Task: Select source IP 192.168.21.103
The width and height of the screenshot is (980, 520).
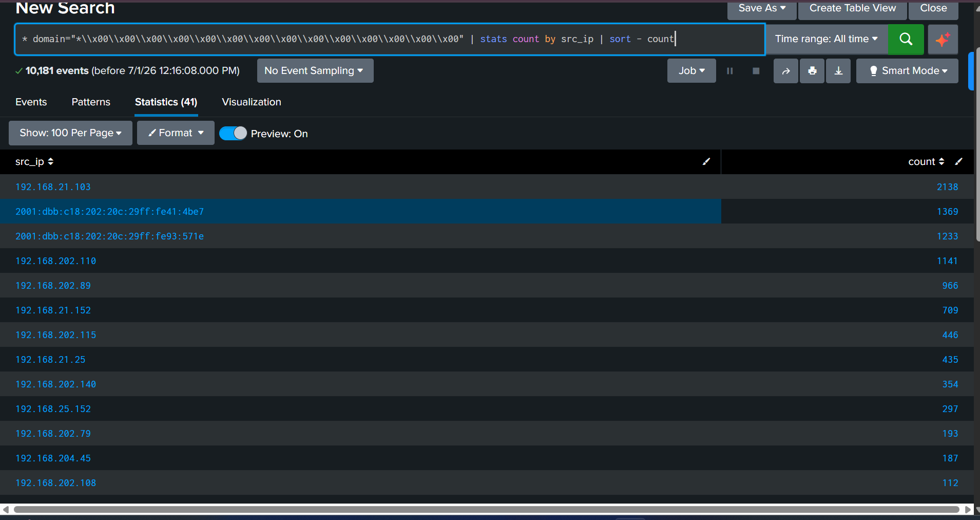Action: (x=53, y=187)
